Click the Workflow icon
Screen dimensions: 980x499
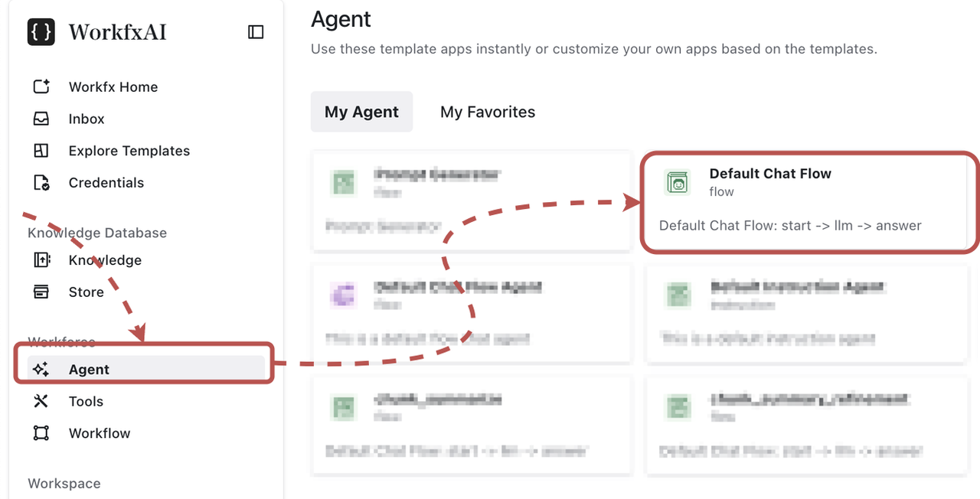(41, 433)
